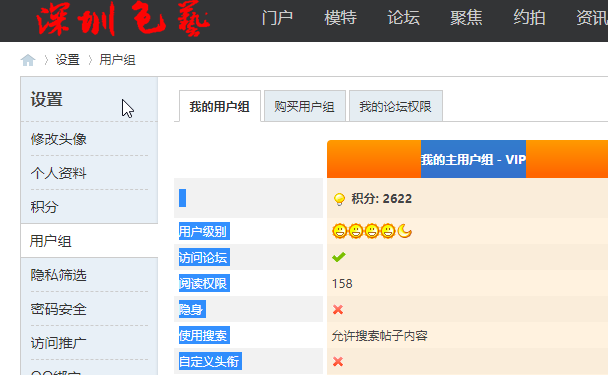Click 设置 in the breadcrumb
Image resolution: width=608 pixels, height=375 pixels.
(67, 60)
